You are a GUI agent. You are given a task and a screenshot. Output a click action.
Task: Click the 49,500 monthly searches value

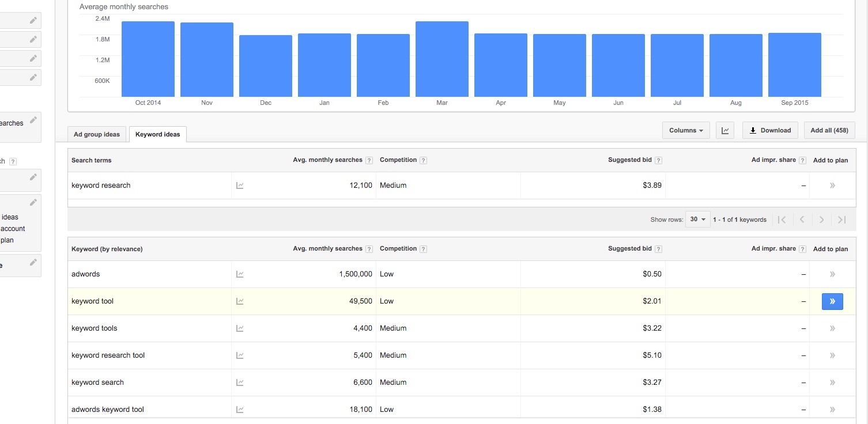[x=361, y=301]
